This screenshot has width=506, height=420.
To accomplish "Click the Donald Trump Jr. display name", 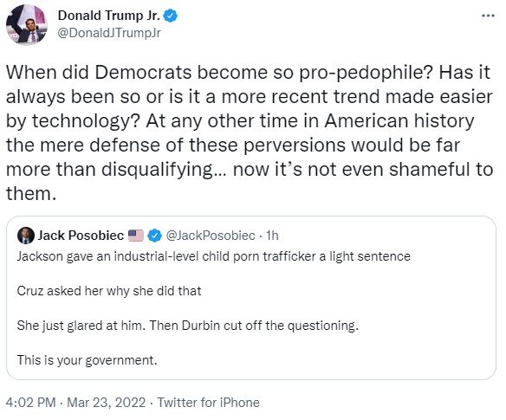I will pyautogui.click(x=109, y=16).
